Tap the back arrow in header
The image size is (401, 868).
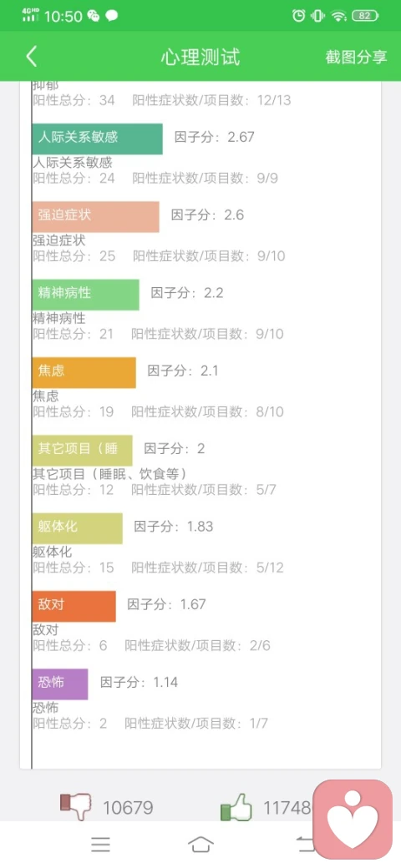(x=32, y=57)
